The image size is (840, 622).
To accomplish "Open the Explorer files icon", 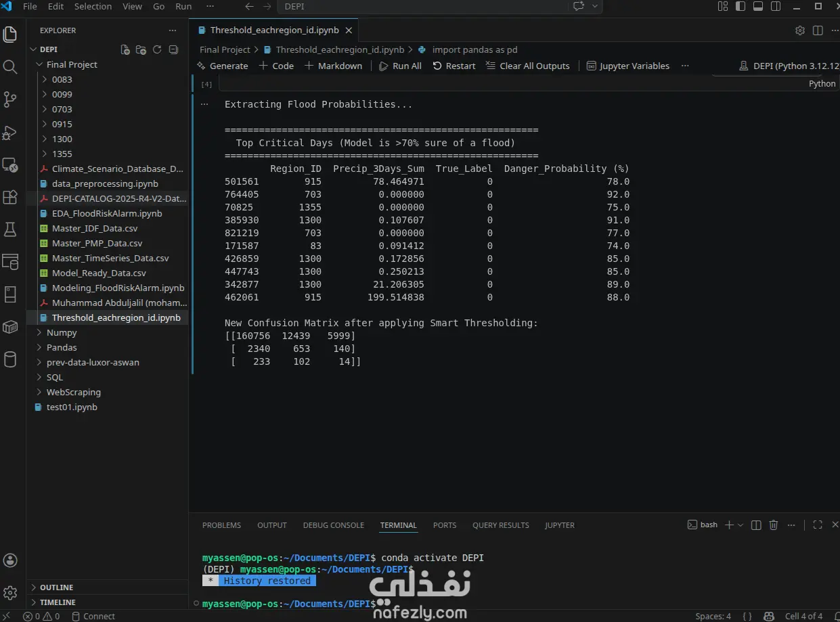I will point(10,35).
